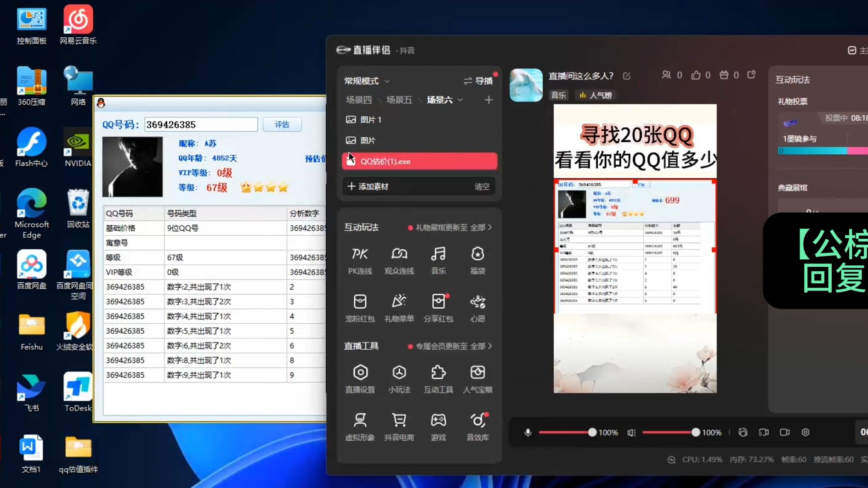Switch to 场景四 tab
Screen dimensions: 868x488
[x=358, y=100]
